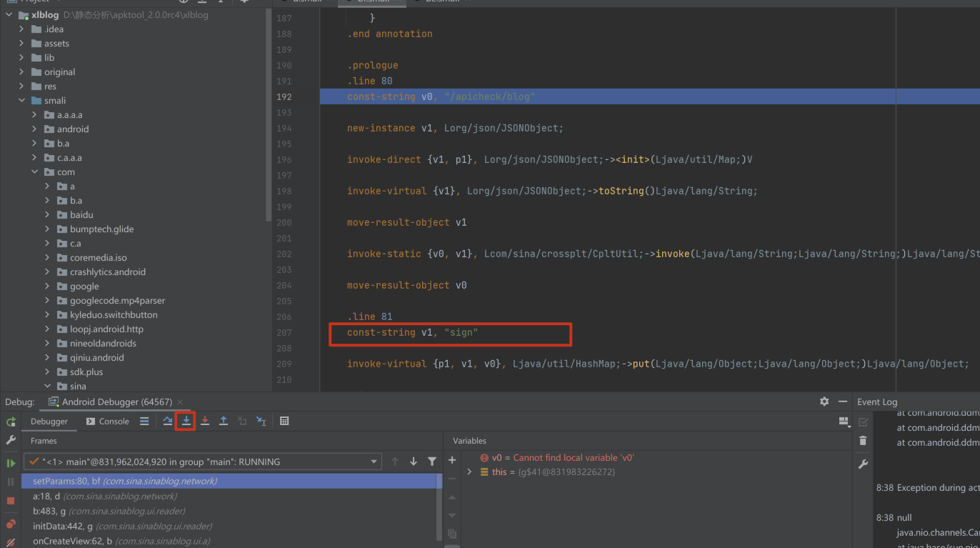Click the Event Log panel title
The height and width of the screenshot is (548, 980).
coord(877,402)
